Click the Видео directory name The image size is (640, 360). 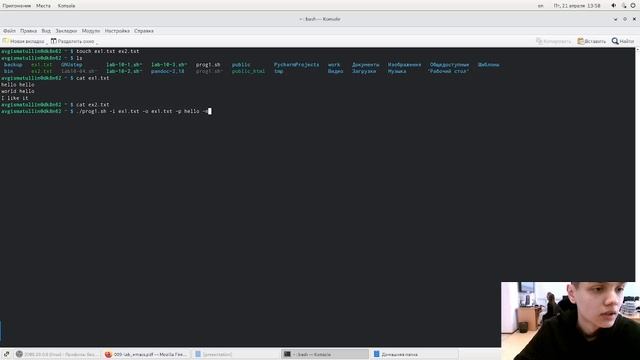click(335, 71)
